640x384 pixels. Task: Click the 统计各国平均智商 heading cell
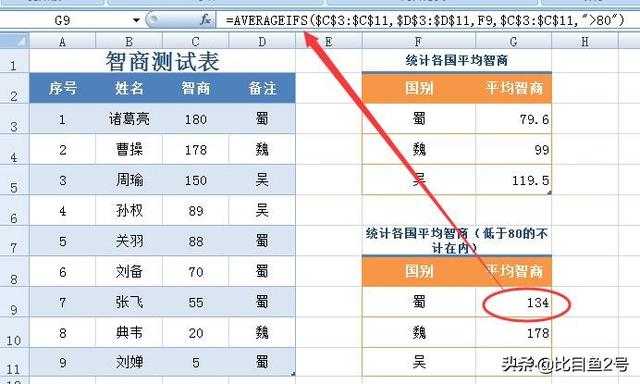[457, 61]
